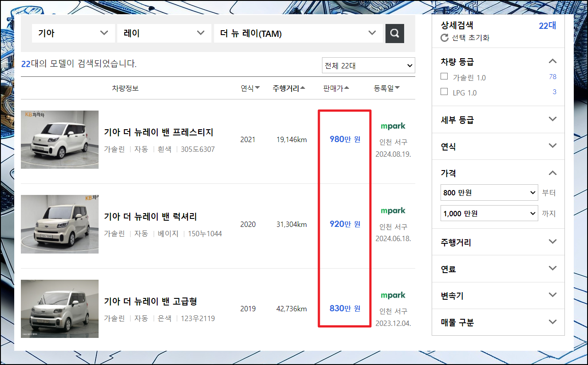
Task: Click plate number 150누1044
Action: click(x=205, y=234)
